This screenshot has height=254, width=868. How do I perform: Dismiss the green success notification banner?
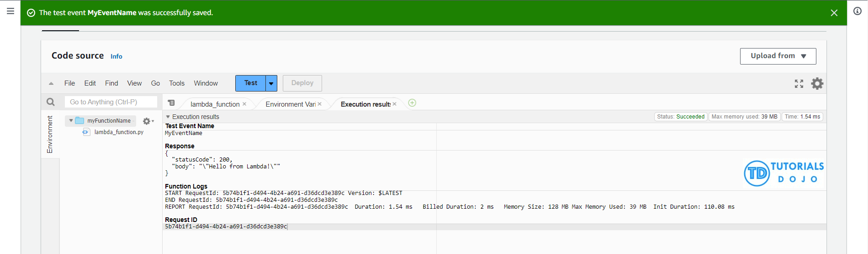(834, 13)
